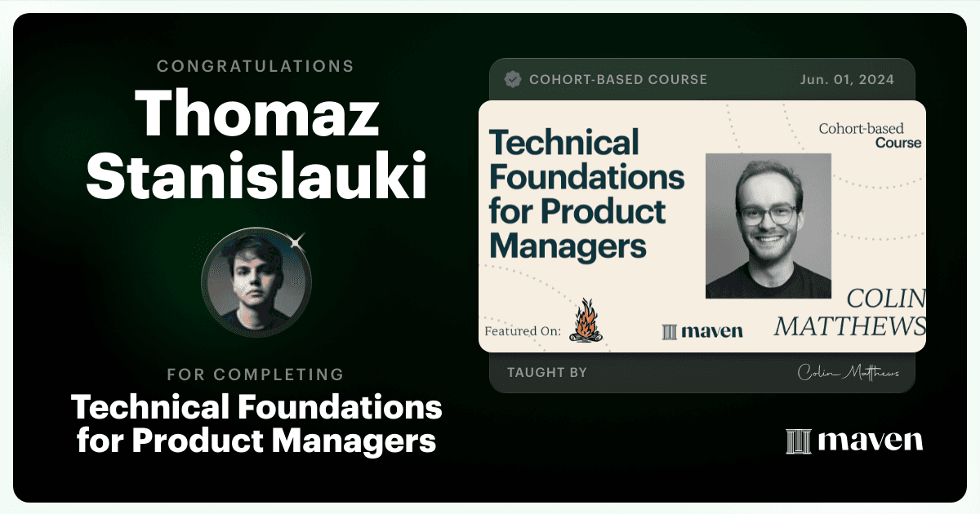Click the "COHORT-BASED COURSE" header label
The image size is (980, 514).
[618, 80]
